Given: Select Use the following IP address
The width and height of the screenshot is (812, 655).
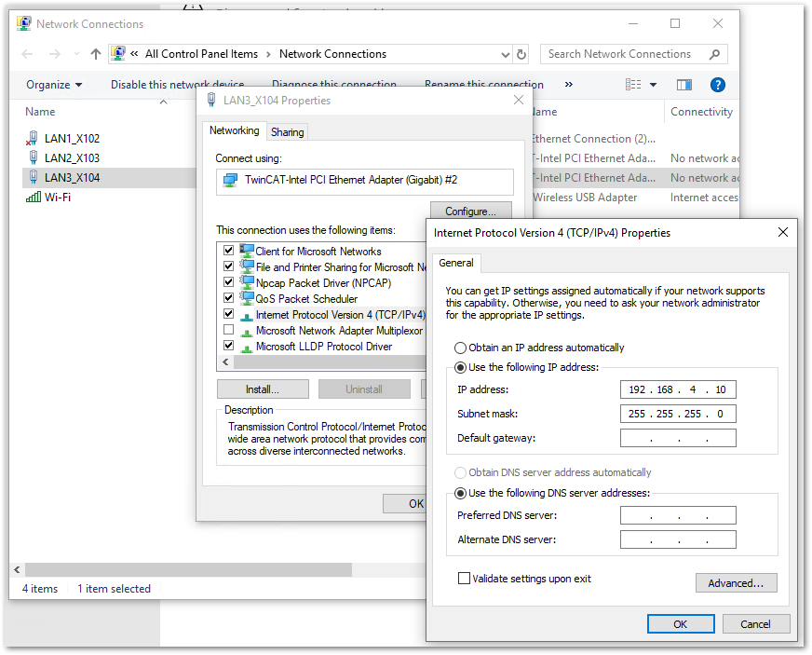Looking at the screenshot, I should click(460, 367).
